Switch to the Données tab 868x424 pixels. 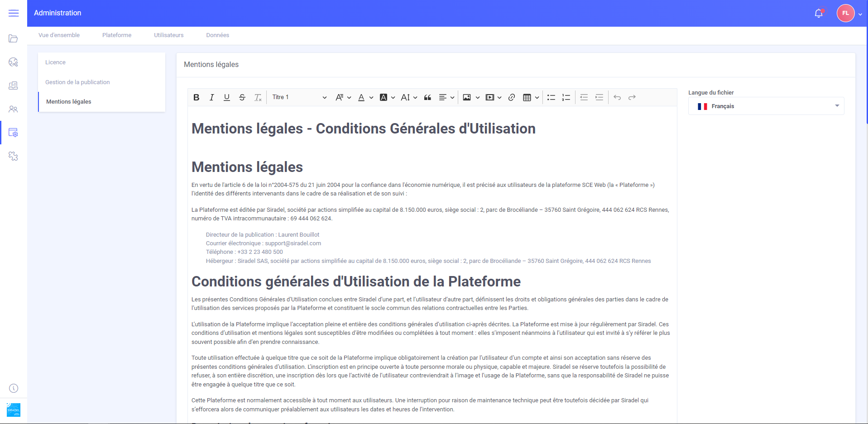[x=218, y=35]
